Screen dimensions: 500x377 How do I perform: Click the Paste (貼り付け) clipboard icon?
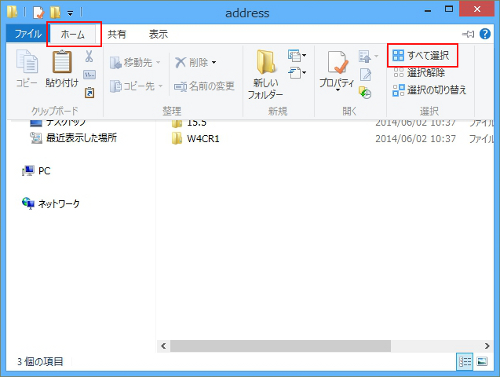click(x=62, y=62)
